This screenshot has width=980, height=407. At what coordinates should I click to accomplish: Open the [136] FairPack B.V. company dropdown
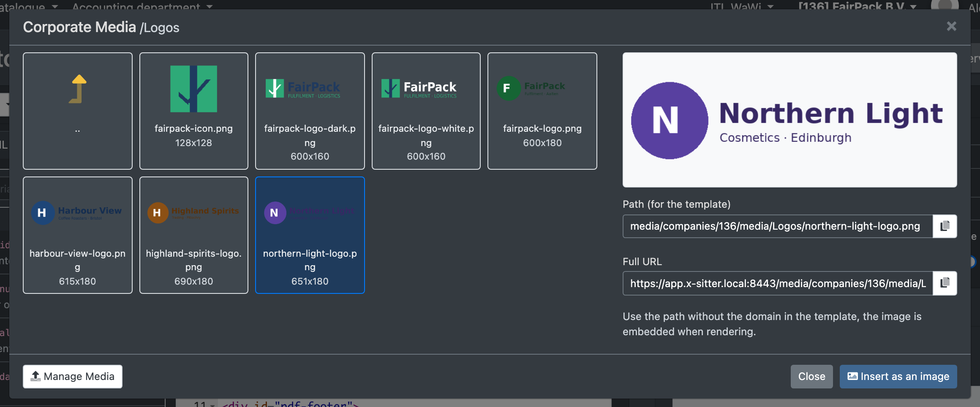[857, 6]
